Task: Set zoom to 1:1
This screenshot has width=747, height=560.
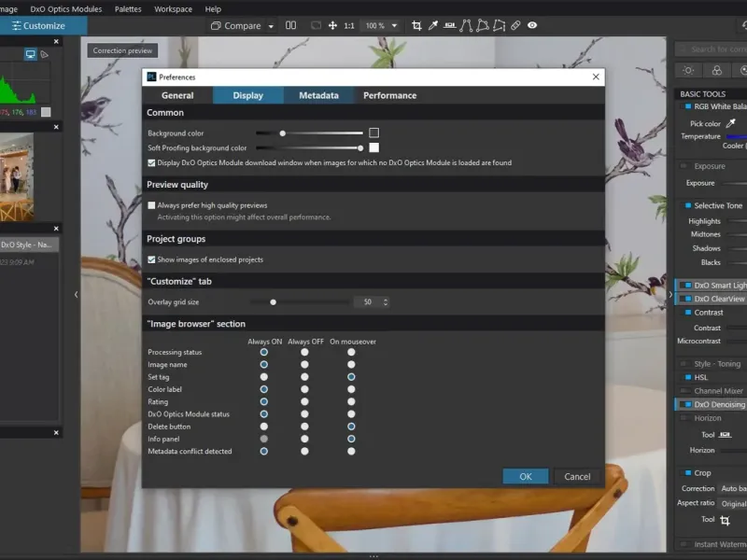Action: click(349, 26)
